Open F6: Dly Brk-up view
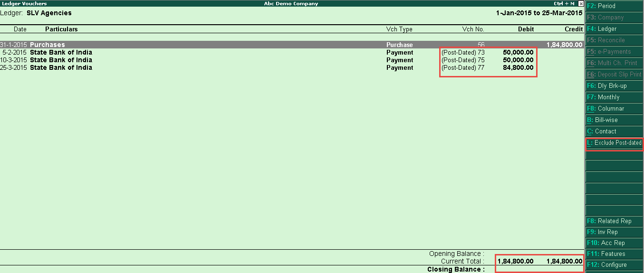 (615, 86)
